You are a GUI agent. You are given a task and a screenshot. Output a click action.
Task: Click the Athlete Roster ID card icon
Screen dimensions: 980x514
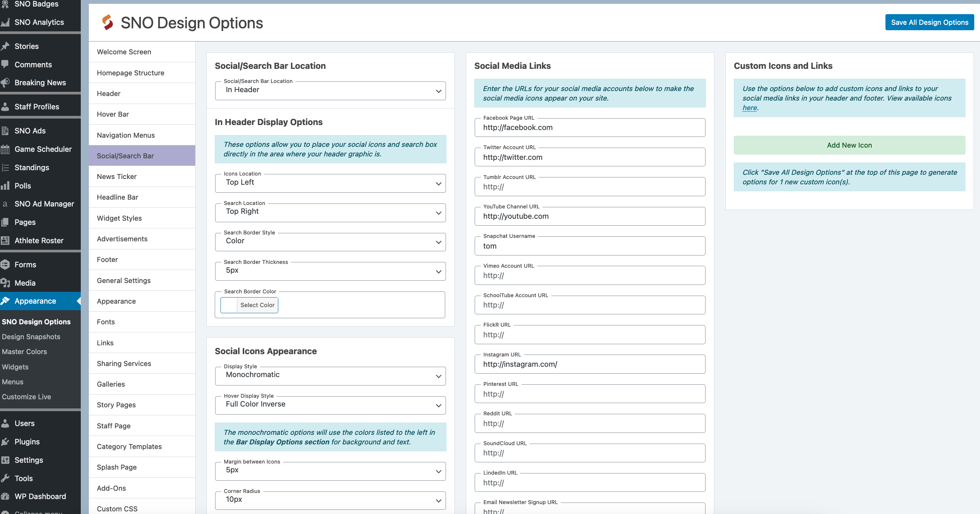click(x=5, y=241)
